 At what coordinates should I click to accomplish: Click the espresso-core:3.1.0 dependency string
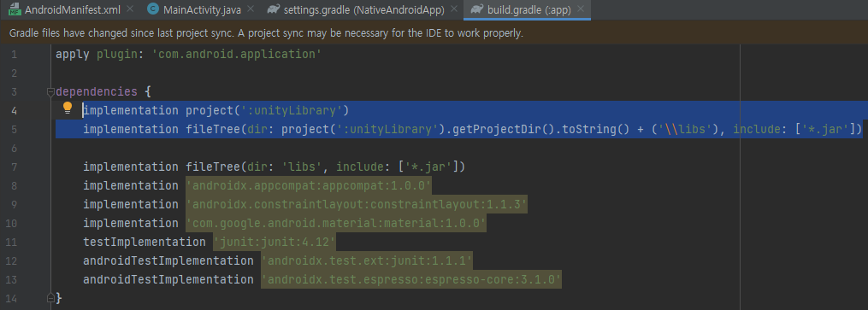[411, 279]
